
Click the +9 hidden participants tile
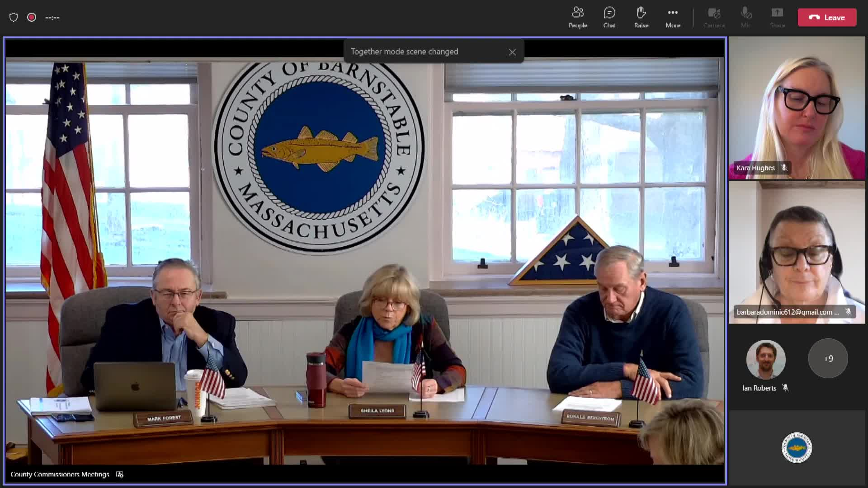pos(828,358)
